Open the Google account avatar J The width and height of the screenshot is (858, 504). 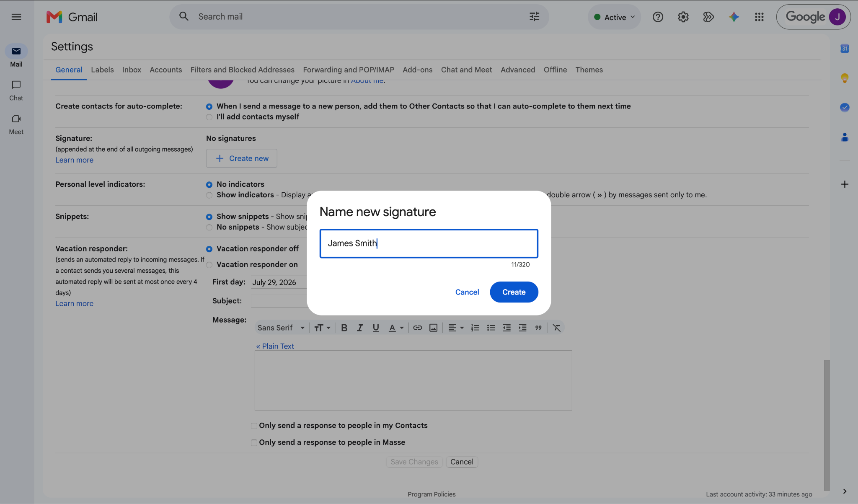point(837,17)
